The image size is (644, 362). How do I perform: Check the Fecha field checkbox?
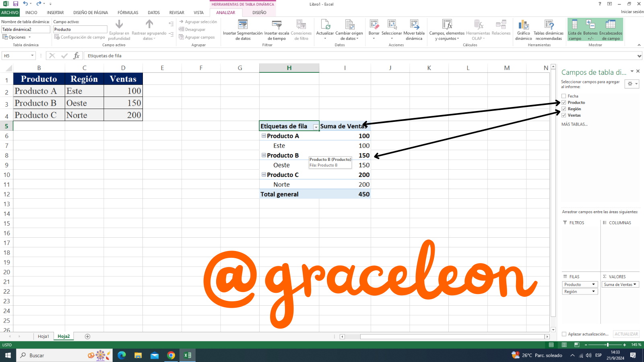click(x=564, y=96)
